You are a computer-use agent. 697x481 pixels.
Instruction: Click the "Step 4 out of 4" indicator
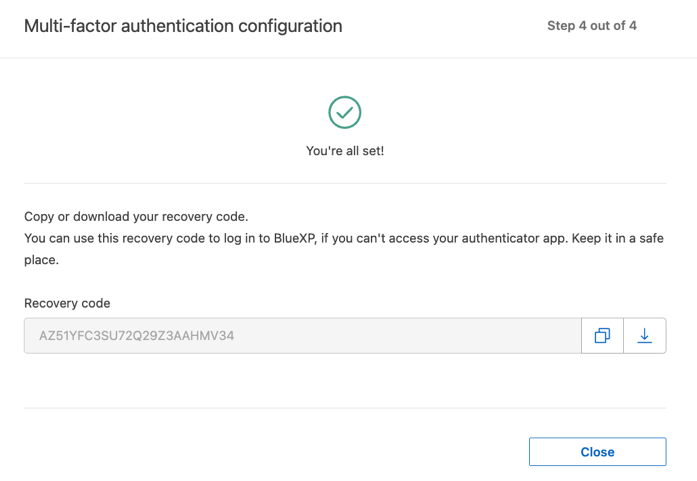592,26
